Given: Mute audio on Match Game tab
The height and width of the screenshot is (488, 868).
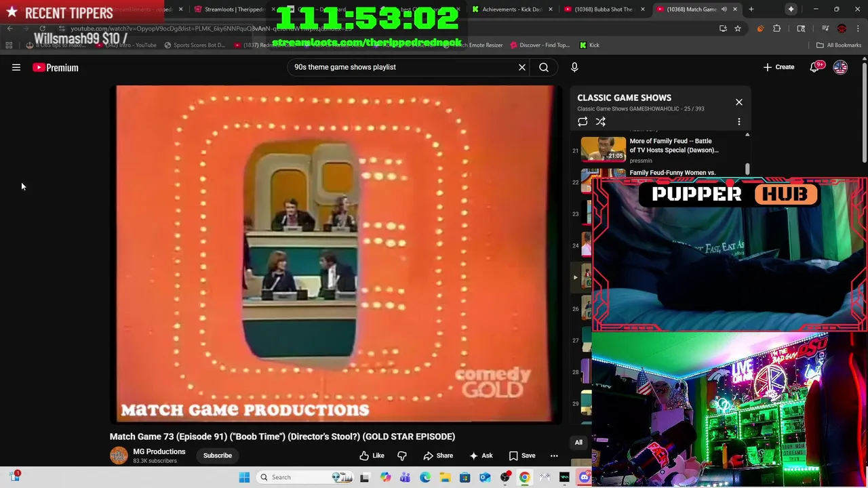Looking at the screenshot, I should 724,9.
